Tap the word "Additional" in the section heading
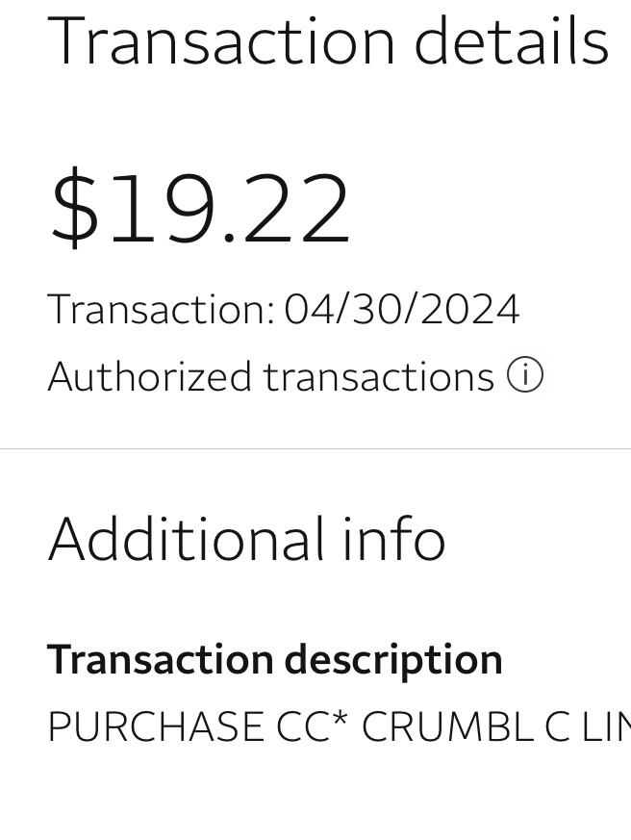The width and height of the screenshot is (631, 840). [187, 539]
